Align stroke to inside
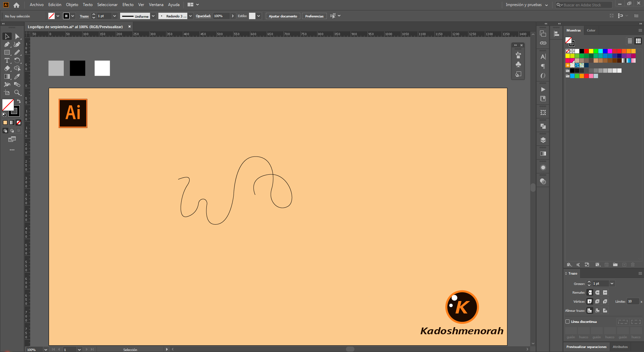Viewport: 644px width, 352px height. [597, 310]
